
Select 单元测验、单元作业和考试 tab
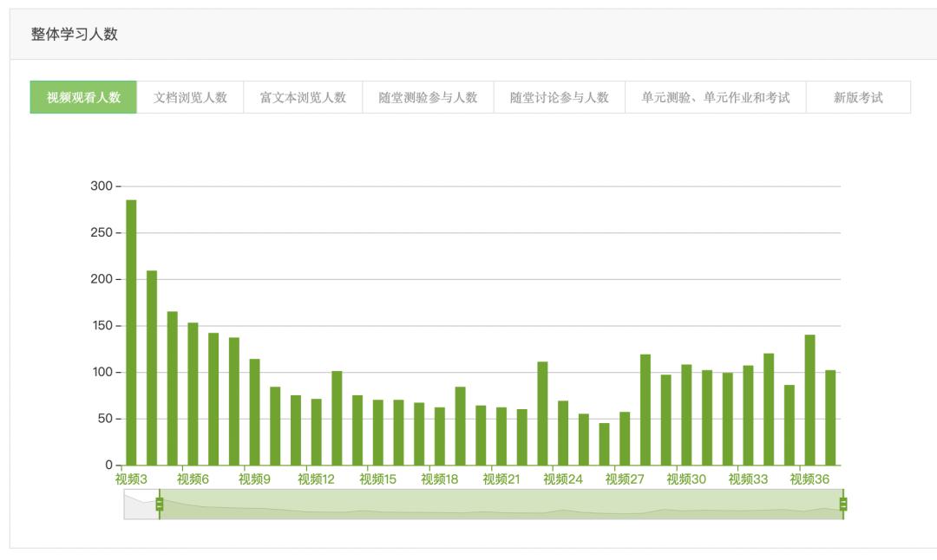[716, 97]
